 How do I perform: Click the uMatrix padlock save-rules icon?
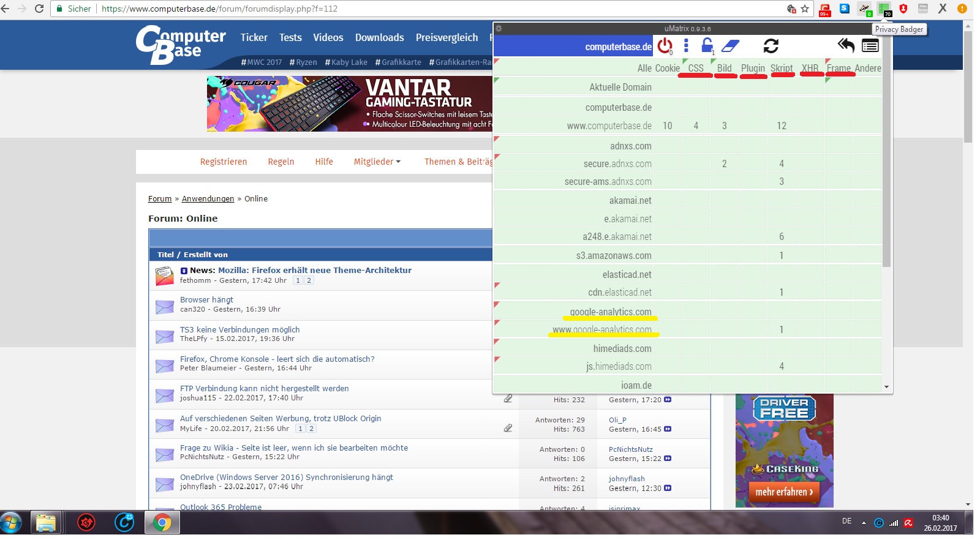(x=707, y=45)
